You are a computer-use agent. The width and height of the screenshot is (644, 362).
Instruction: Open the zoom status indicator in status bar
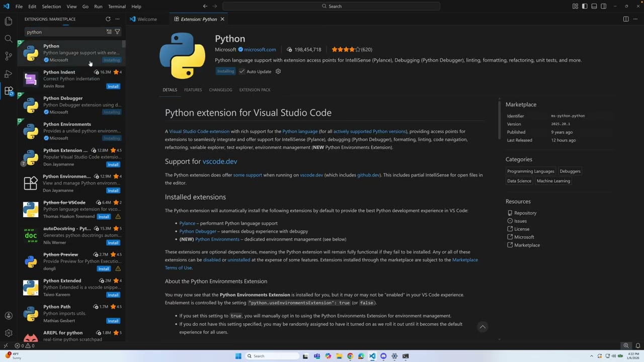626,346
